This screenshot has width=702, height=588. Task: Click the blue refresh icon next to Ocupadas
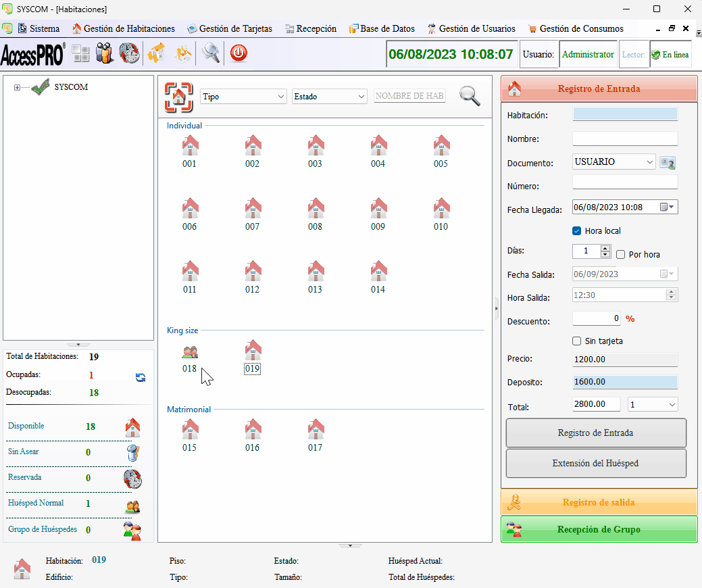(x=141, y=378)
